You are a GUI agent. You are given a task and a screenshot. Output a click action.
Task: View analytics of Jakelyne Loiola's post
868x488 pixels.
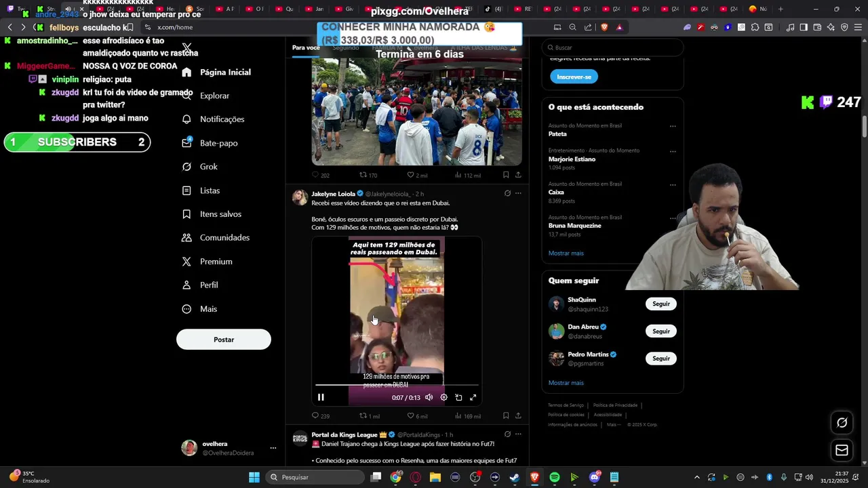tap(467, 415)
